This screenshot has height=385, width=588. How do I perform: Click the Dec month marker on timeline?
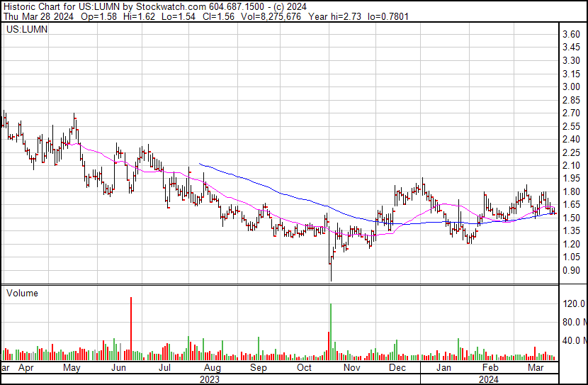(397, 369)
